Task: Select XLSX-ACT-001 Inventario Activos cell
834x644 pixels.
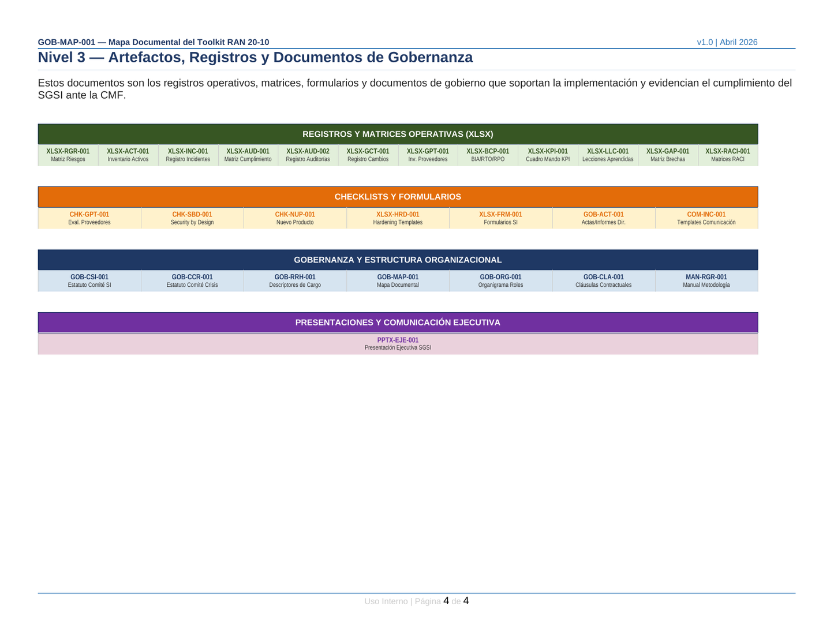Action: coord(128,155)
